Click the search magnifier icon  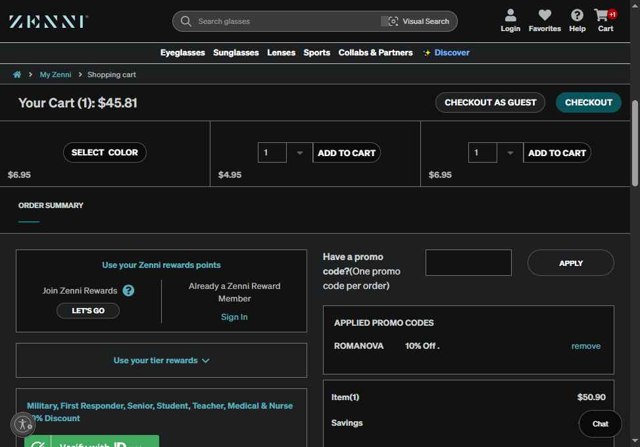click(186, 21)
